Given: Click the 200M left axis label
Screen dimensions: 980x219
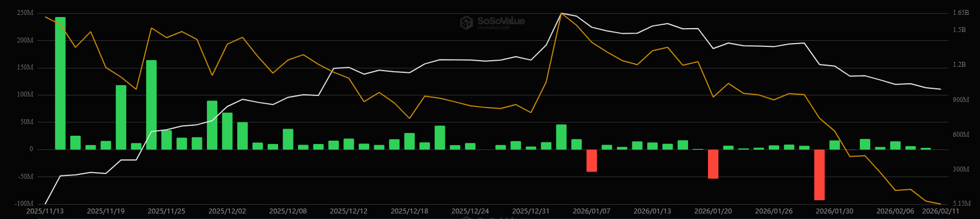Looking at the screenshot, I should 25,40.
